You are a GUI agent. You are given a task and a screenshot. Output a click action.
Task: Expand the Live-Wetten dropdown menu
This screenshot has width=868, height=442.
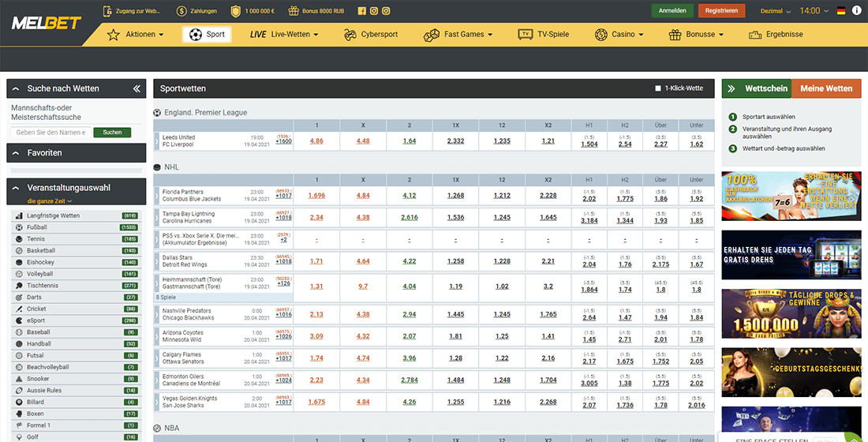[284, 35]
